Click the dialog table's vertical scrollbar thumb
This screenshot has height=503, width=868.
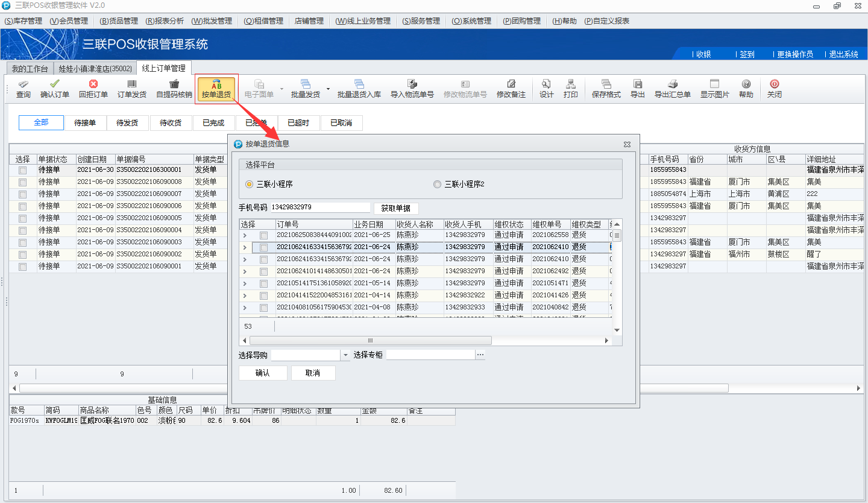tap(617, 236)
